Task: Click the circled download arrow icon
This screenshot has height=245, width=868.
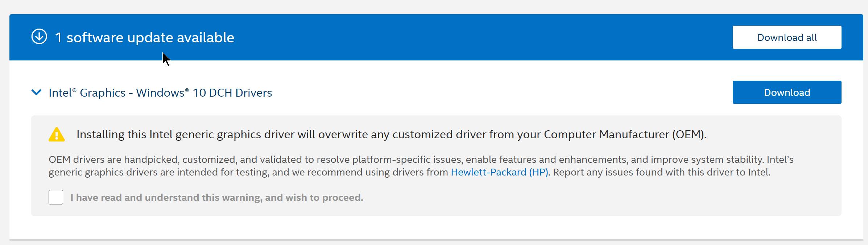Action: pyautogui.click(x=39, y=37)
